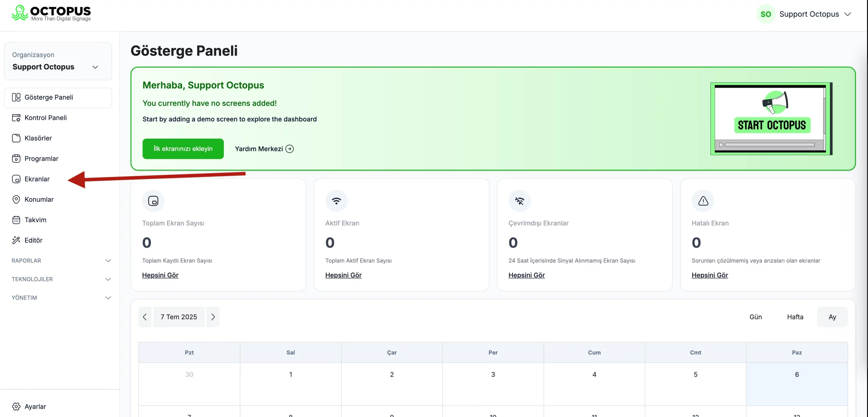Switch calendar to Hafta view

pos(795,317)
